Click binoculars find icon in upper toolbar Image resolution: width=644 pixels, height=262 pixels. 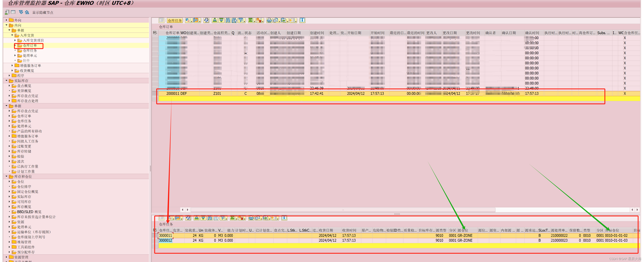click(228, 21)
